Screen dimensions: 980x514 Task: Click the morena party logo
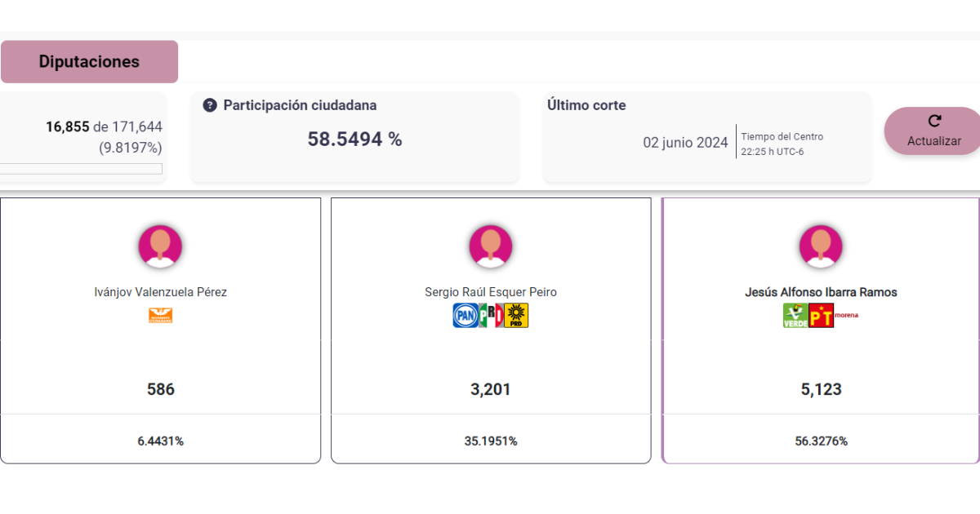coord(846,314)
